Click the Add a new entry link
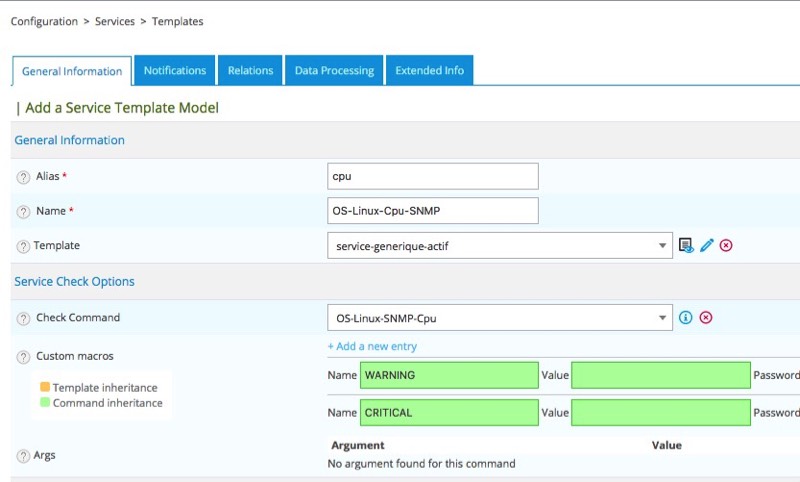This screenshot has width=800, height=482. coord(372,346)
